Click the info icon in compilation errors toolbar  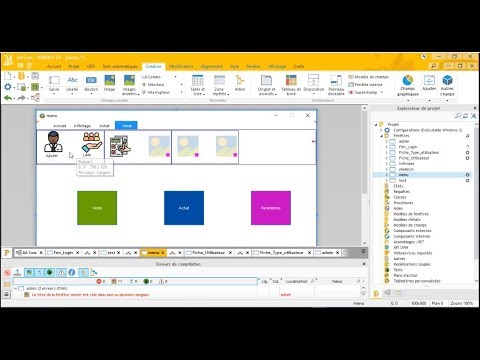tap(72, 272)
